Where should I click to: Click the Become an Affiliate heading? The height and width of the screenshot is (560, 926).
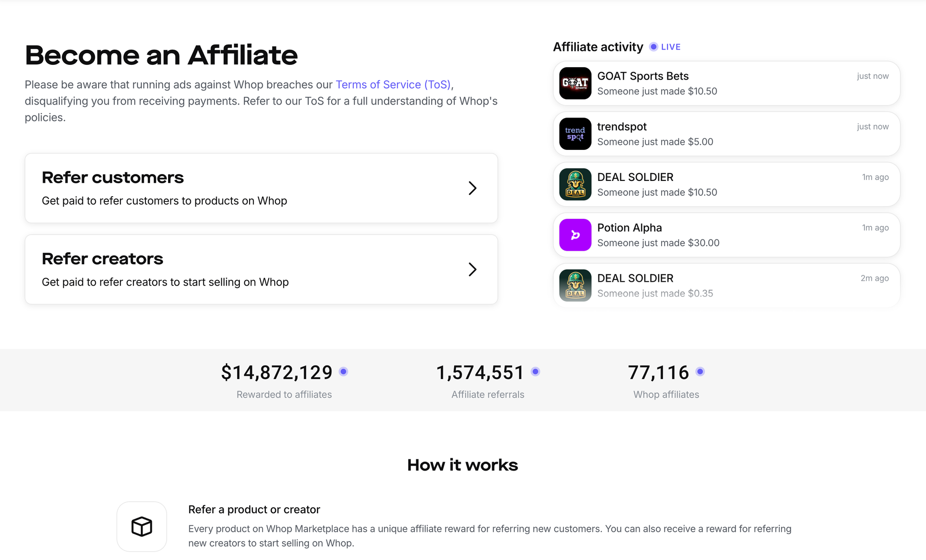[162, 56]
